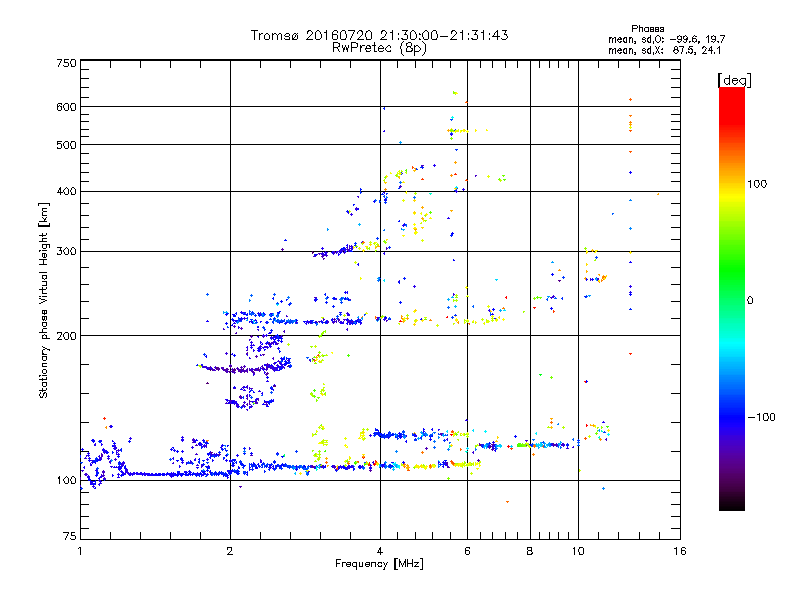Click the "Frequency [MHz]" axis title

point(379,564)
